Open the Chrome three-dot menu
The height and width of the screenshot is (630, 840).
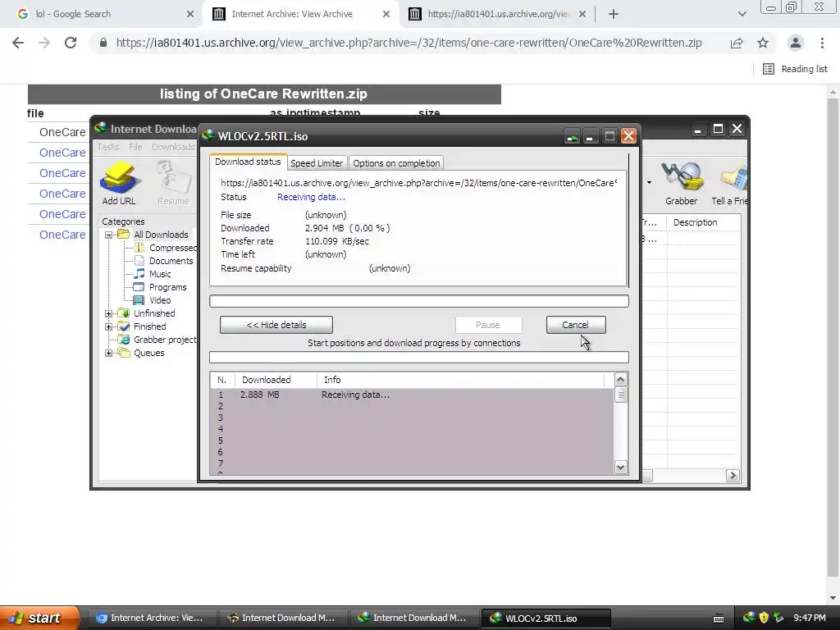(x=822, y=43)
